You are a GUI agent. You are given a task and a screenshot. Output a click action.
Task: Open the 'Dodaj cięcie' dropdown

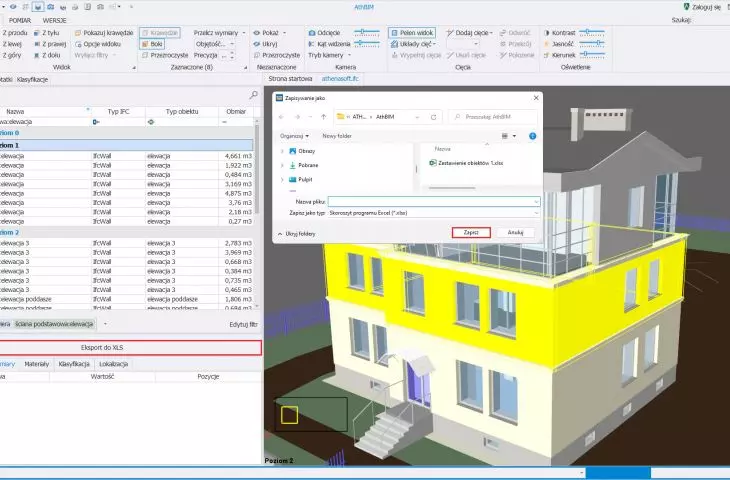click(x=469, y=33)
